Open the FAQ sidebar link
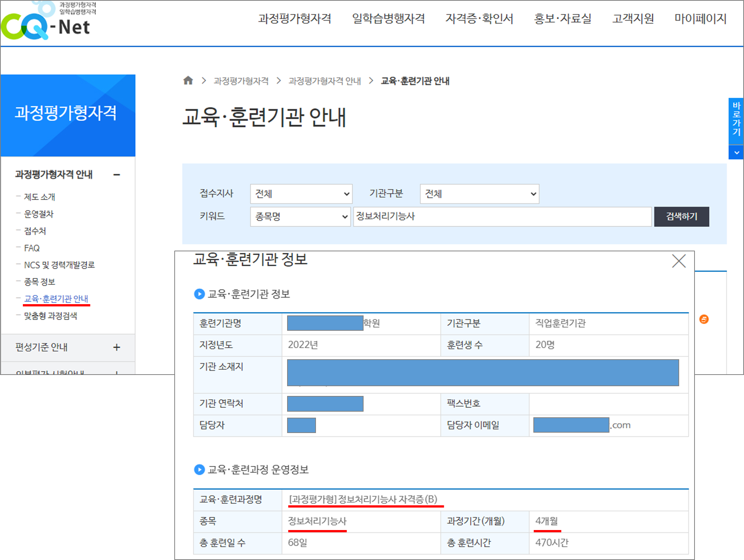 (x=32, y=248)
